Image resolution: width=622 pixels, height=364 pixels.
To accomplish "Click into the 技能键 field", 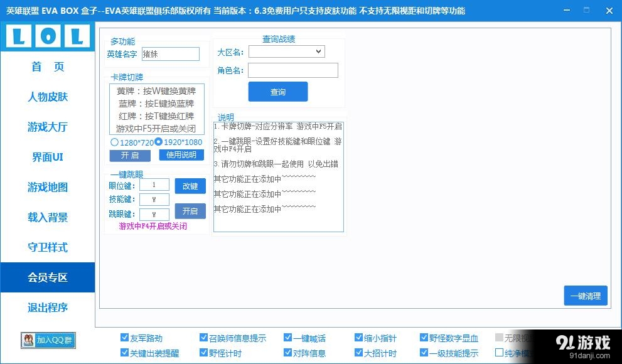I will point(154,200).
